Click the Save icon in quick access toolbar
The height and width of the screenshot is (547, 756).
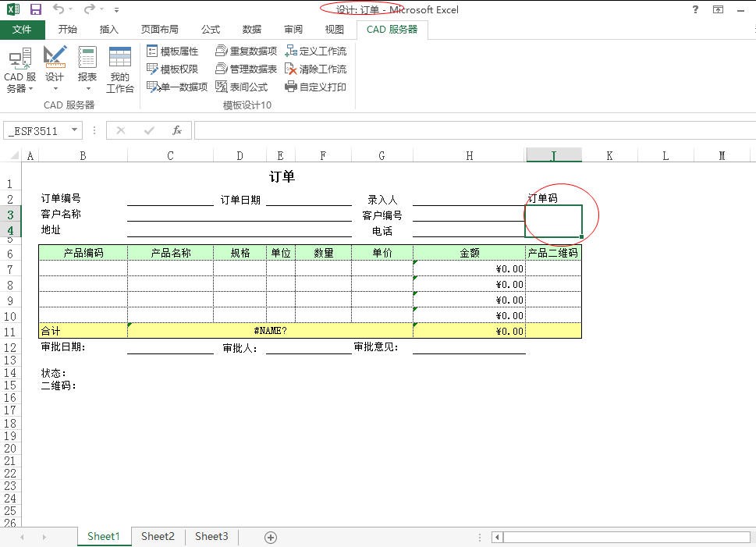point(35,9)
